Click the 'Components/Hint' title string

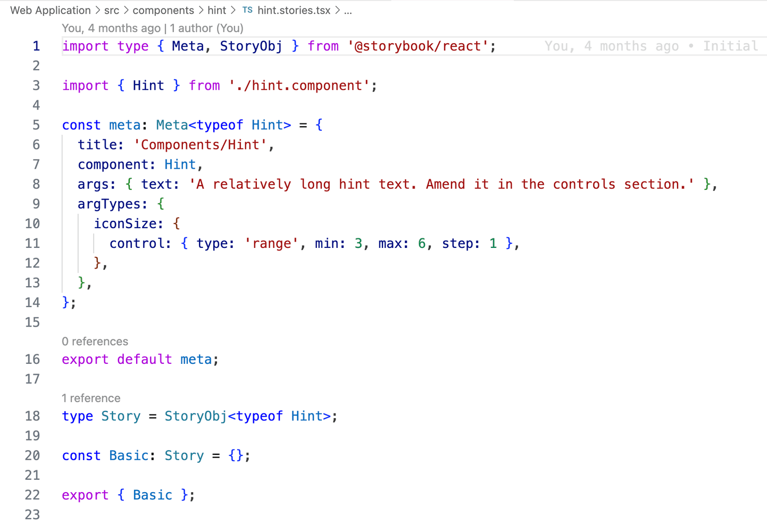[x=199, y=145]
